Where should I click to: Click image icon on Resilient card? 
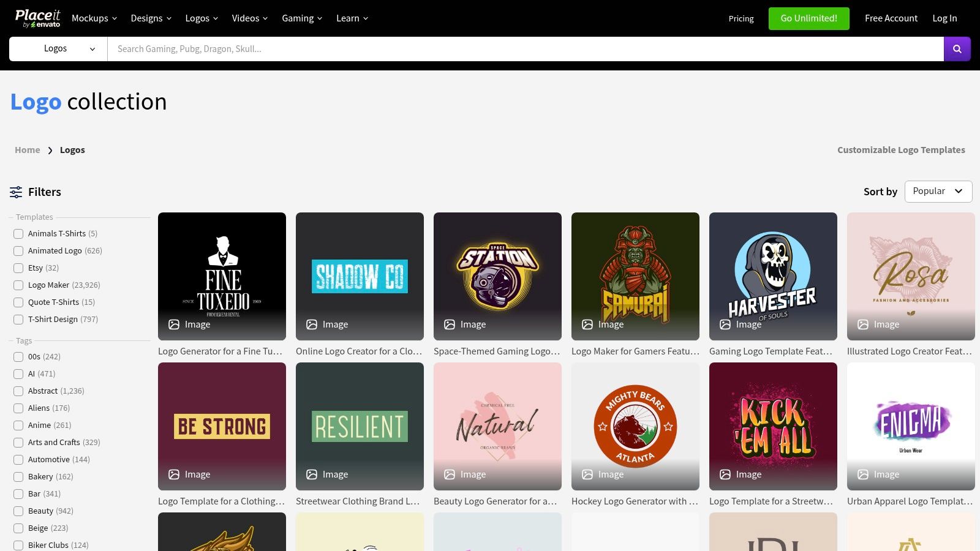coord(312,474)
